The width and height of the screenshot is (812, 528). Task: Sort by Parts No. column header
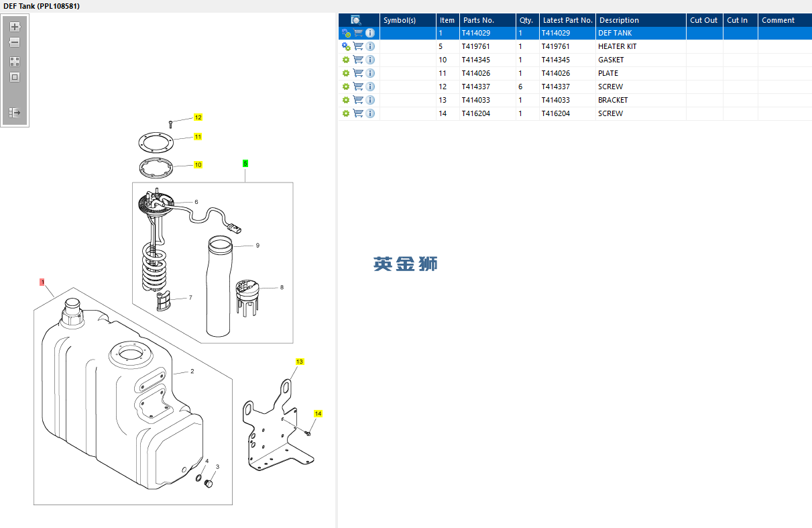[487, 20]
